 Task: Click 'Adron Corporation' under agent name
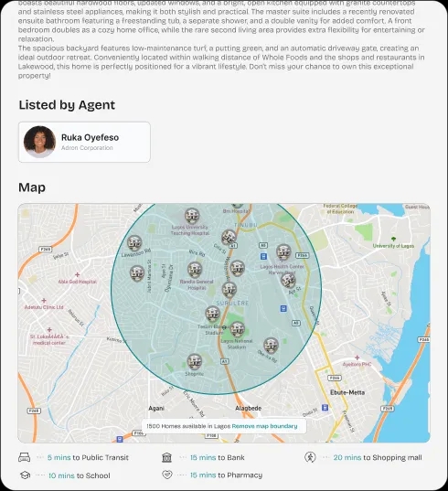pyautogui.click(x=87, y=148)
